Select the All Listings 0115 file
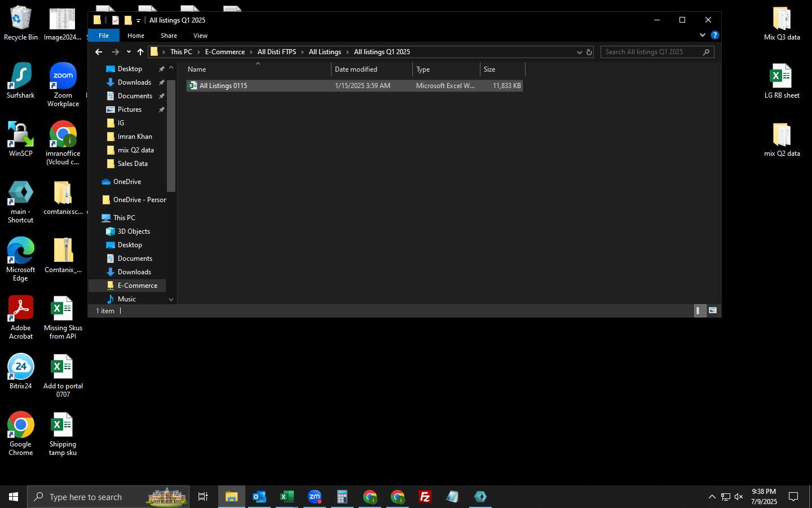Screen dimensions: 812x508 [354, 86]
